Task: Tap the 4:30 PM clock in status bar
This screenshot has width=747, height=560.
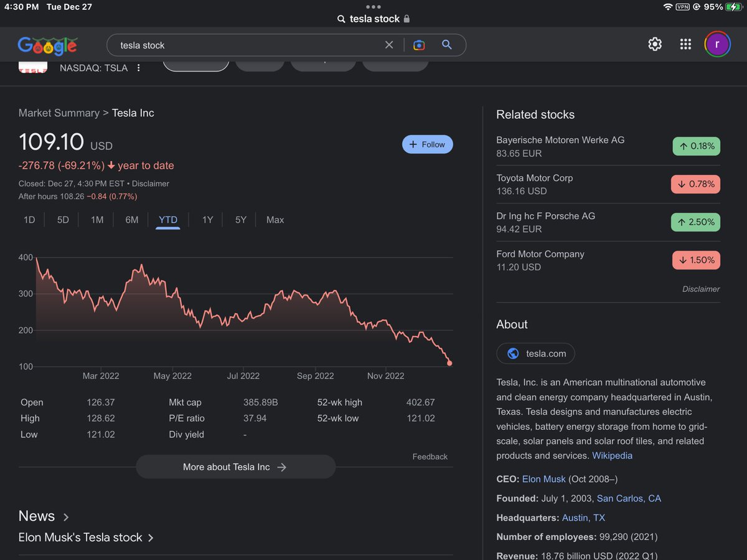Action: tap(21, 7)
